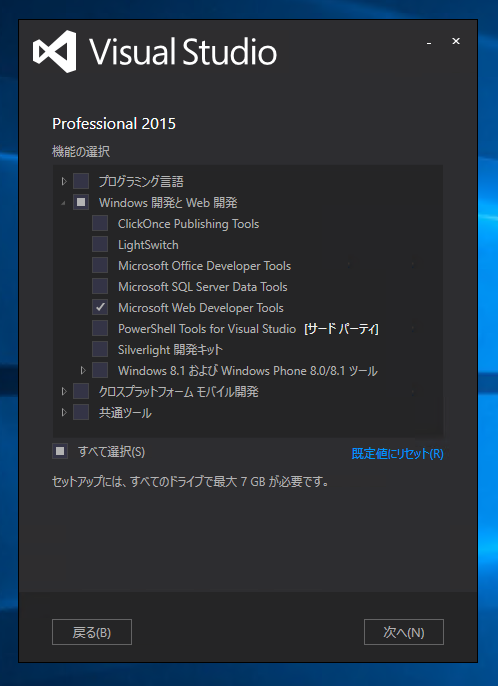Enable ClickOnce Publishing Tools checkbox
498x686 pixels.
[100, 223]
